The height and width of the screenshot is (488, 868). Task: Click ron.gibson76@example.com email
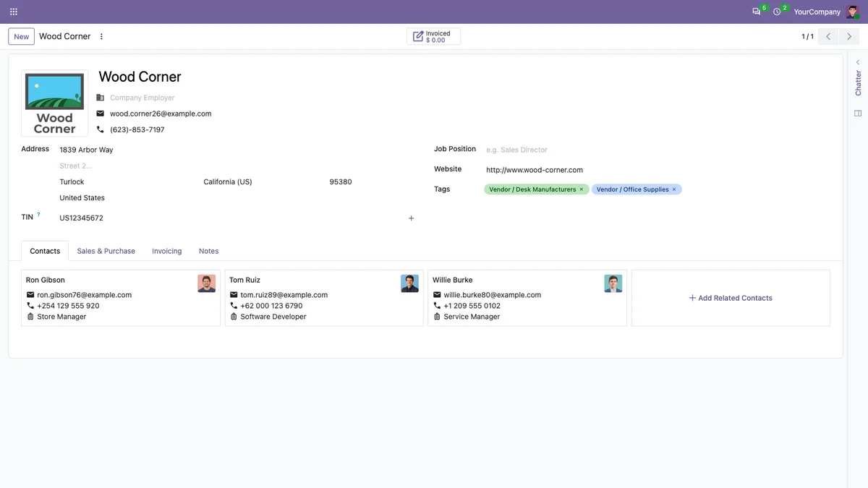85,295
